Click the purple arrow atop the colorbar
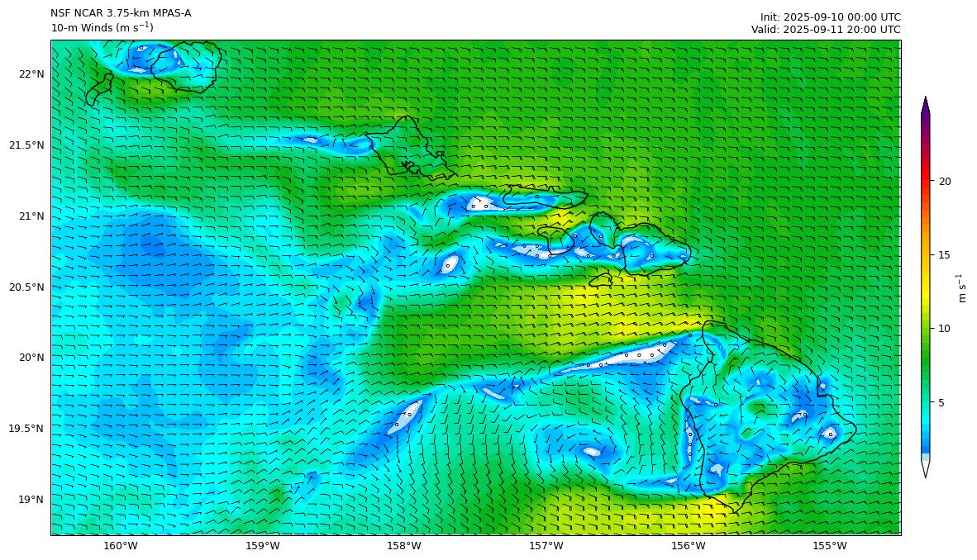This screenshot has height=560, width=977. [x=925, y=107]
